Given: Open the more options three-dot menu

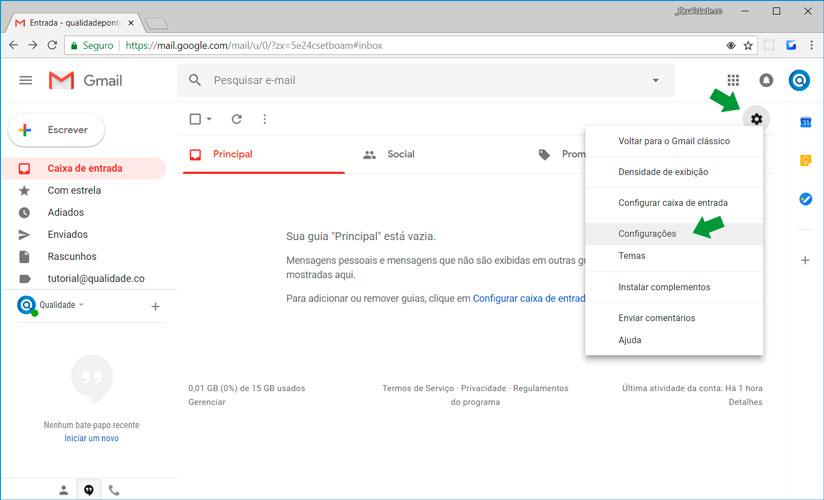Looking at the screenshot, I should [x=264, y=119].
